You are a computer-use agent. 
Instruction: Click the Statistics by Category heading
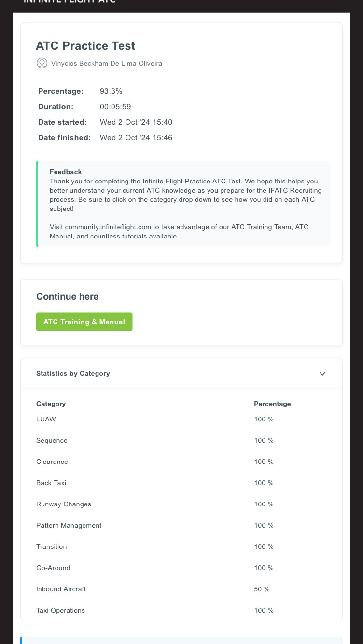(x=73, y=373)
